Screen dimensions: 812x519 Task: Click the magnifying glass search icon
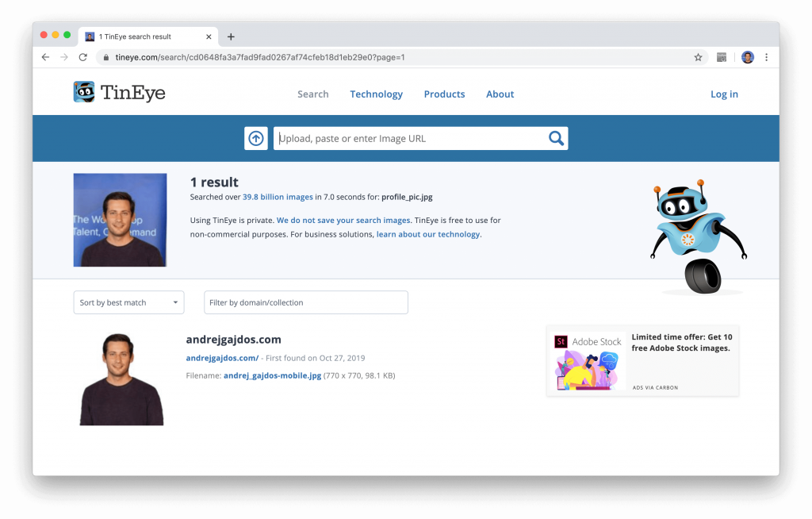tap(556, 138)
